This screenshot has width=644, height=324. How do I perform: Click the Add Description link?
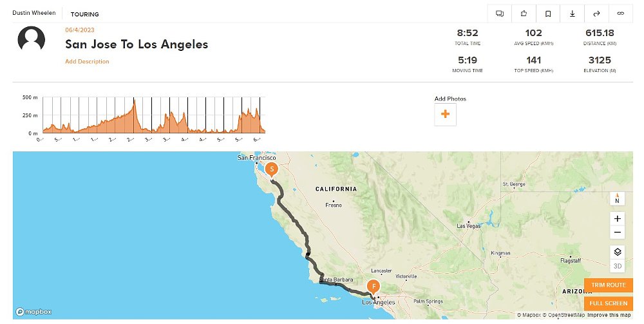(x=87, y=62)
